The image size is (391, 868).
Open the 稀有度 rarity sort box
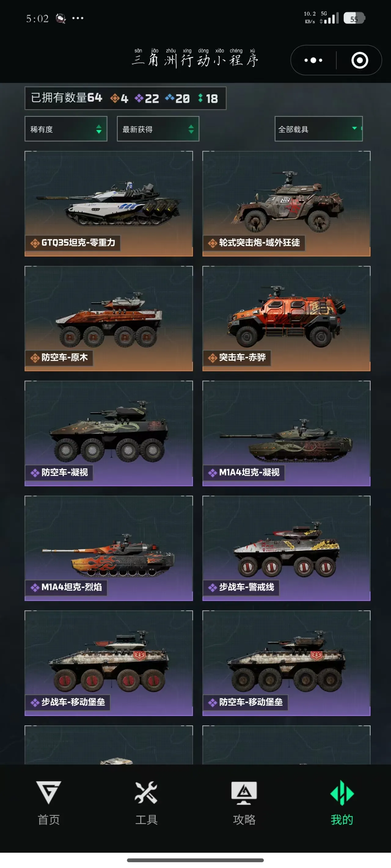click(66, 129)
